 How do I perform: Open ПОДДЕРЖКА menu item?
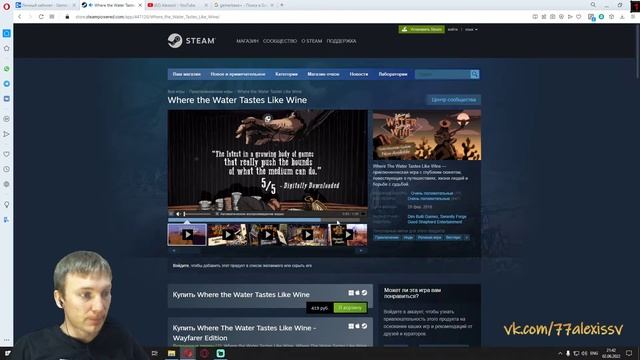pos(341,41)
